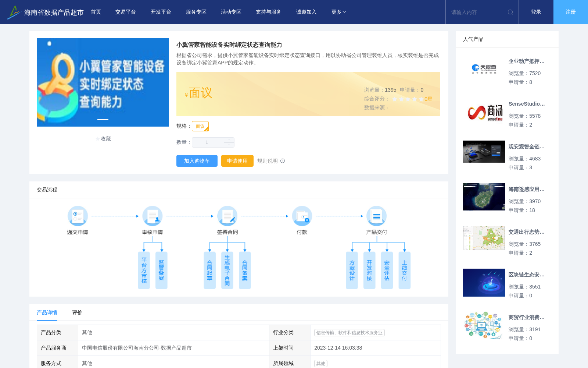Click the 开发对接 sub-step box
The height and width of the screenshot is (368, 588).
coord(369,270)
